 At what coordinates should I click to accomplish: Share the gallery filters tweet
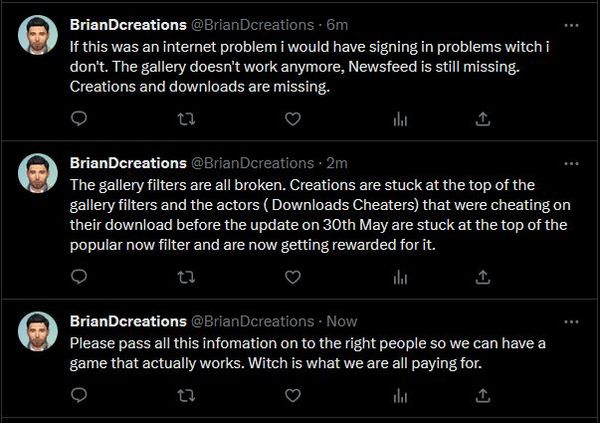point(484,276)
